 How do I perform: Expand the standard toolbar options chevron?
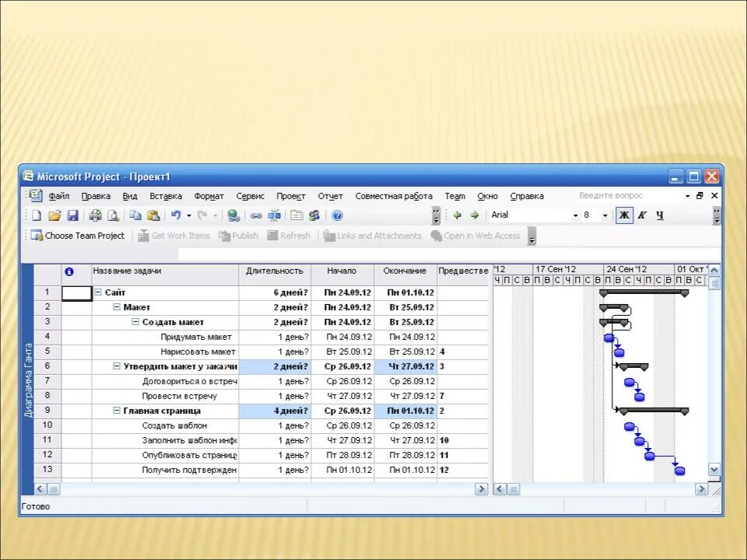436,215
